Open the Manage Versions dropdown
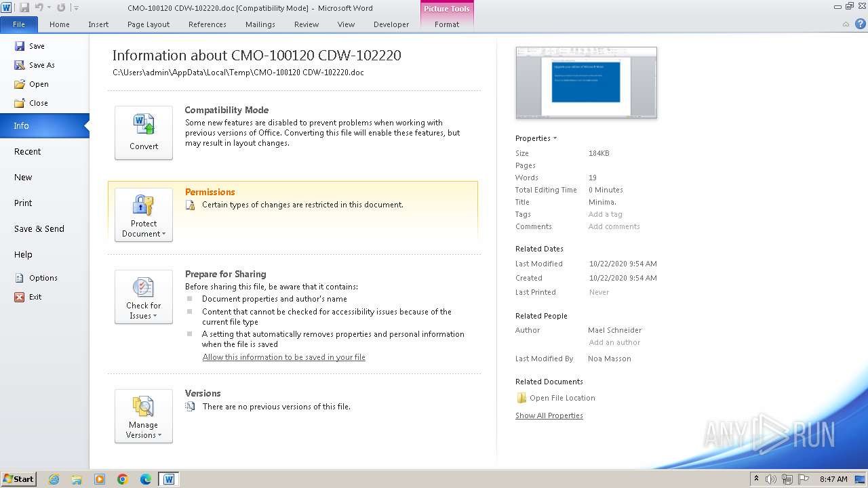The height and width of the screenshot is (488, 868). pos(144,416)
